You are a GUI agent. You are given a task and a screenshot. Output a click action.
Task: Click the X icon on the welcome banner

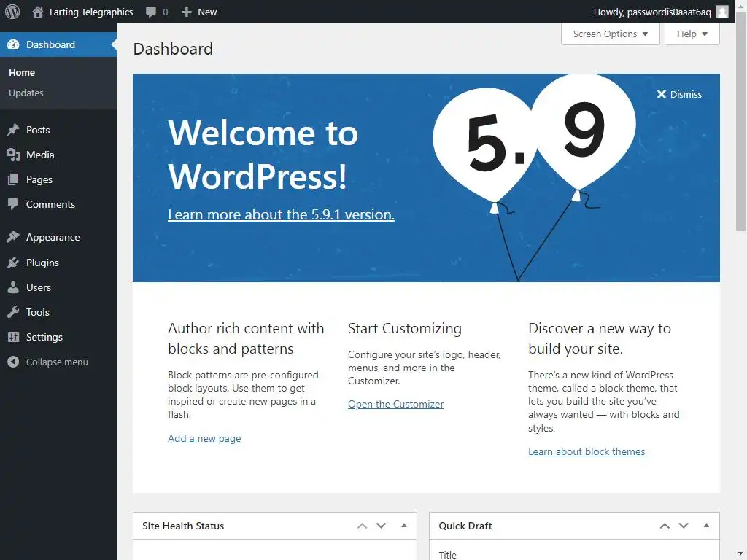[x=661, y=94]
